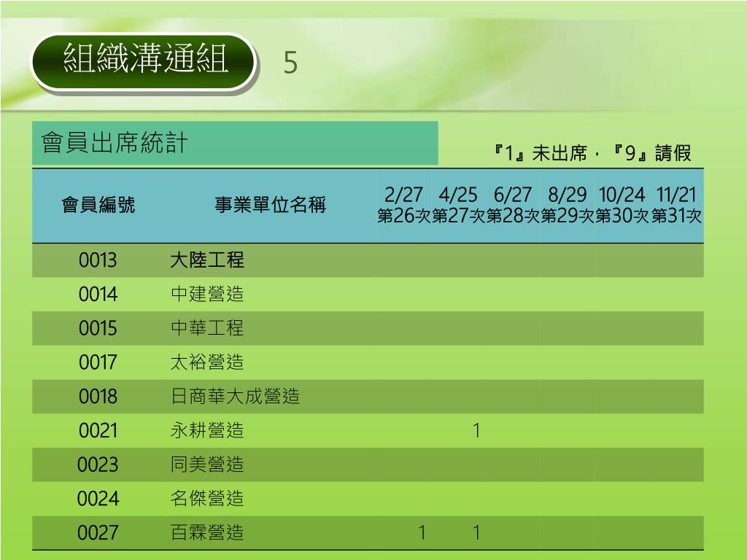Select the 百霖營造 cell

pos(207,533)
